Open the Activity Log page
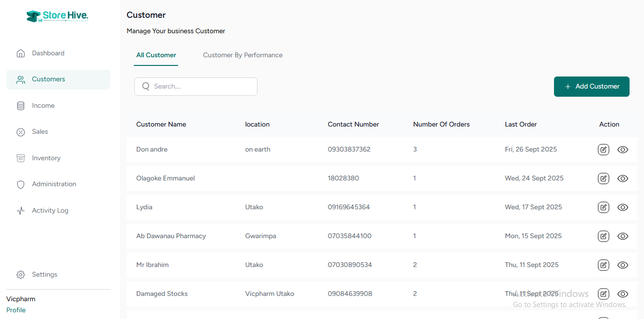 (50, 211)
